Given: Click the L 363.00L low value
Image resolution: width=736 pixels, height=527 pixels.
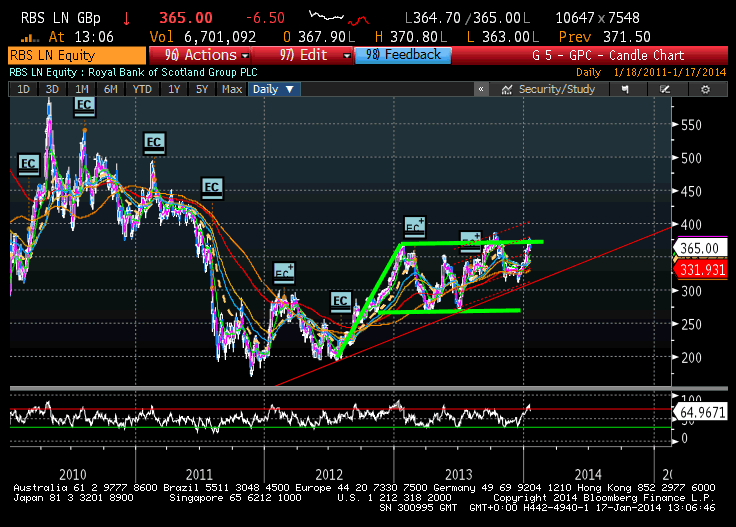Looking at the screenshot, I should click(503, 37).
